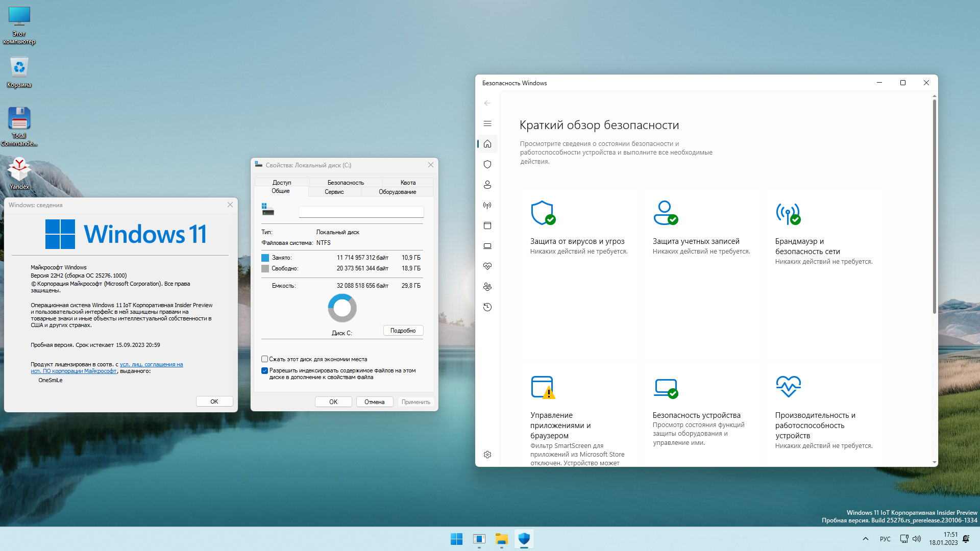Click the scrollbar down arrow in Security window

point(935,462)
